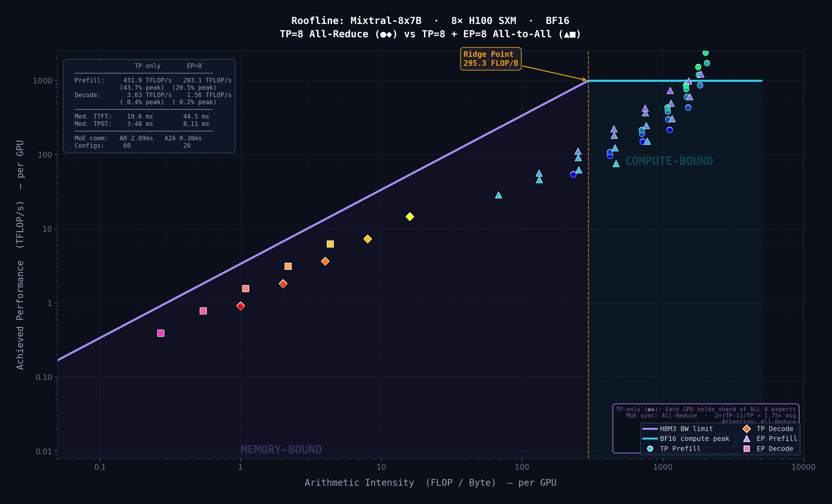
Task: Select the 'TP Decode' legend label
Action: (x=775, y=429)
